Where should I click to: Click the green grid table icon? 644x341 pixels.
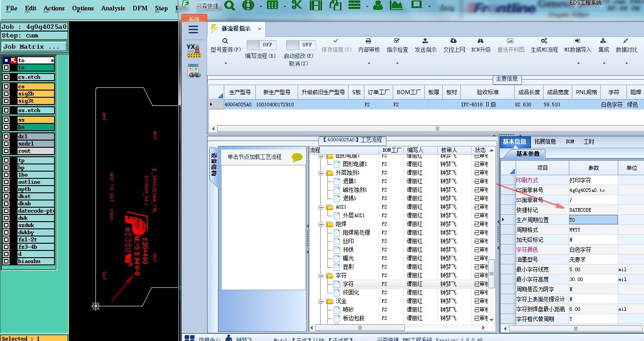tap(272, 5)
